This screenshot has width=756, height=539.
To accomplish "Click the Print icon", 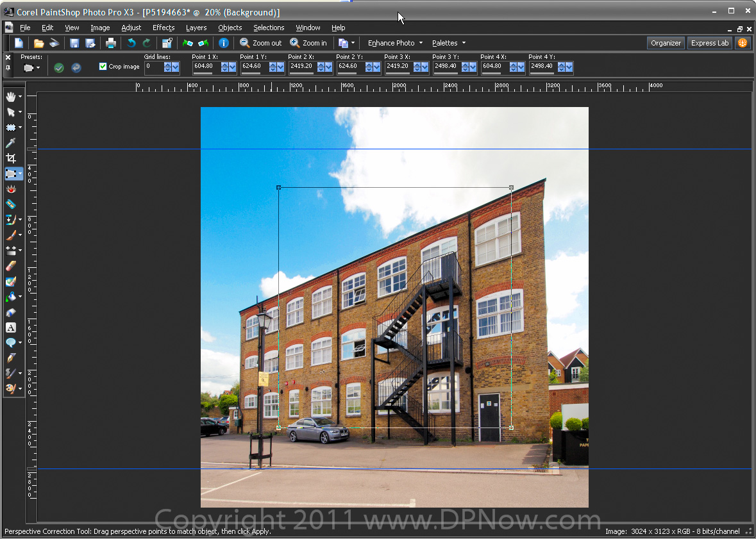I will point(111,43).
